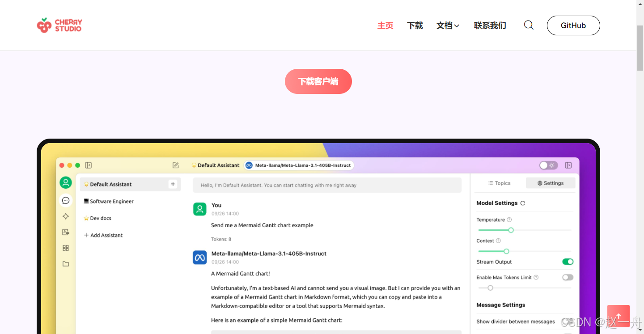Click the max tokens slider handle
The width and height of the screenshot is (644, 334).
(x=490, y=288)
